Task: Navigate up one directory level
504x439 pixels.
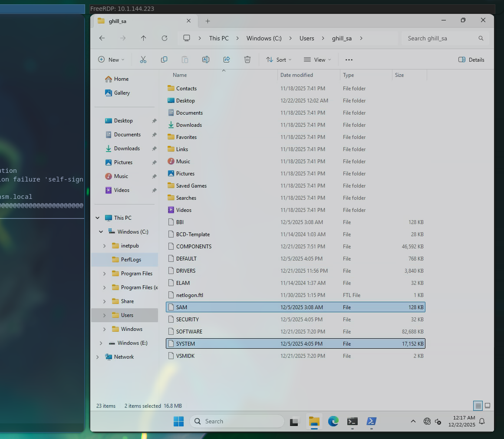Action: coord(144,38)
